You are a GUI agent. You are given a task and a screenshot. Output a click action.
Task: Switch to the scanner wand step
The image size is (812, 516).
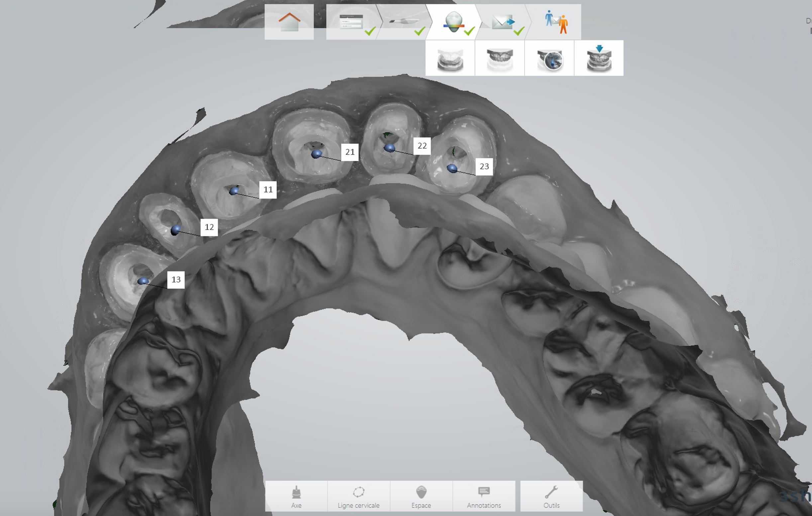[403, 22]
